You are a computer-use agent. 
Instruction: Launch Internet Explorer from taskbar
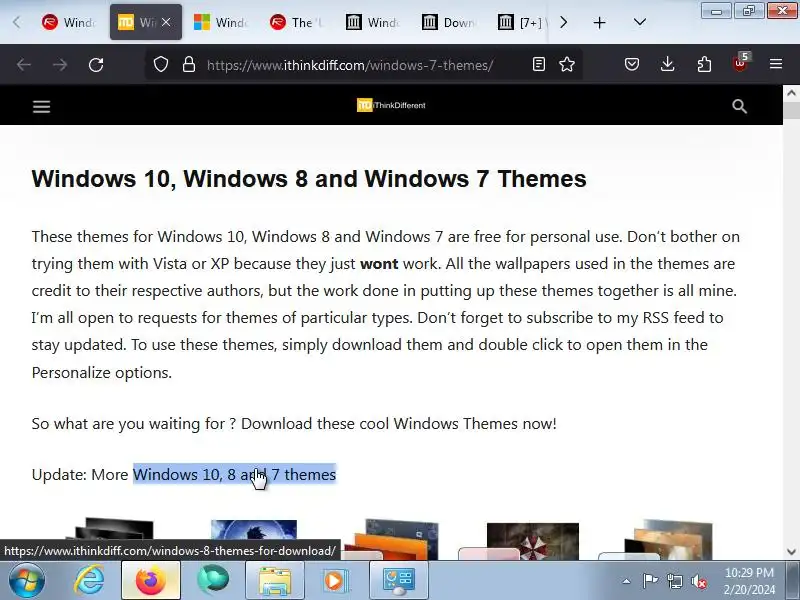(89, 580)
